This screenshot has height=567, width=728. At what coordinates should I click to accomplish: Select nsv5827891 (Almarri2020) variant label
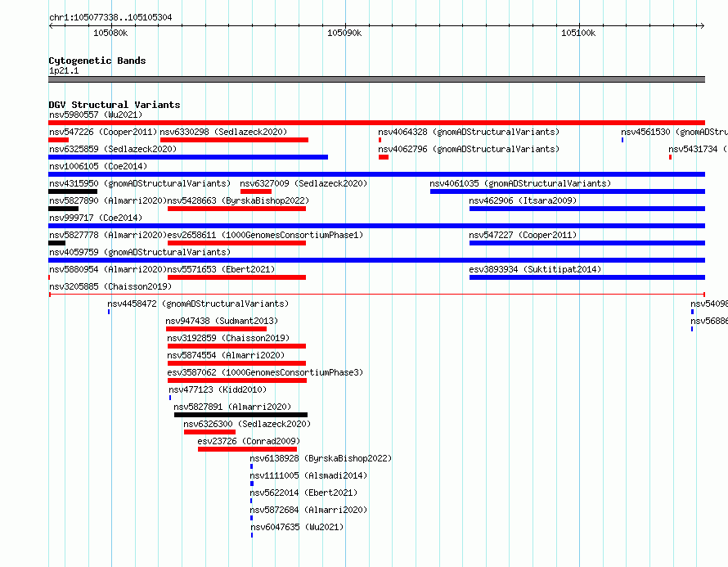point(232,407)
